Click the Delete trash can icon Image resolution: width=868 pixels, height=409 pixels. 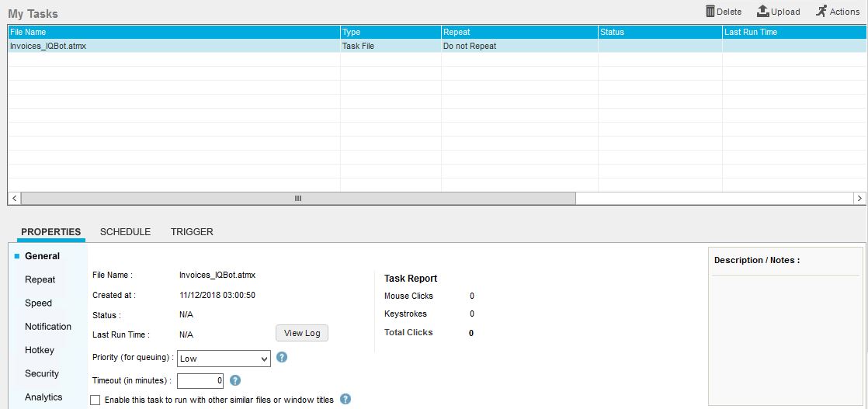[x=710, y=11]
